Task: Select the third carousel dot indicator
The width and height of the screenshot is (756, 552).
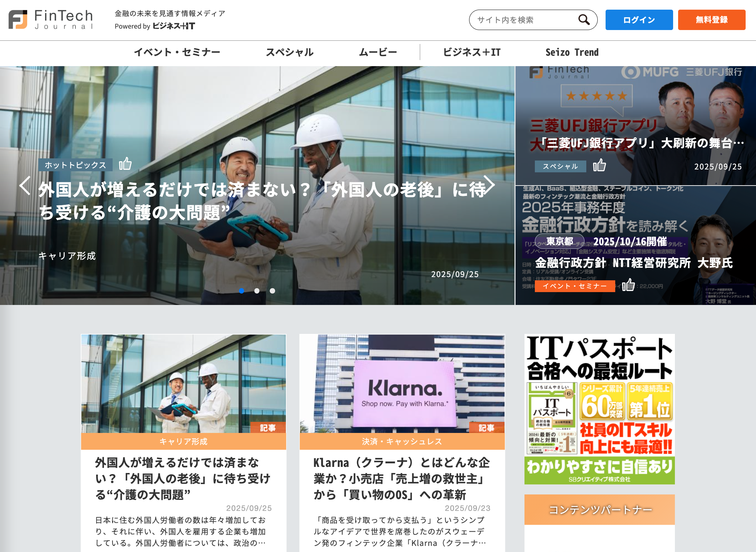Action: (x=272, y=291)
